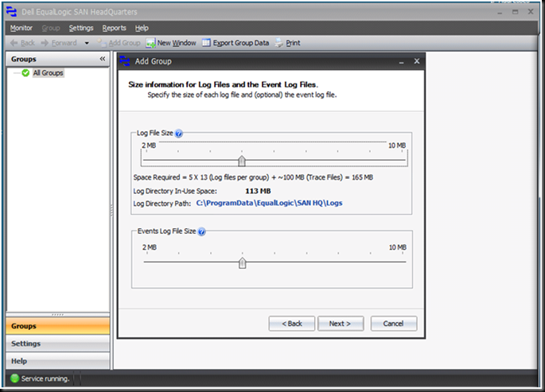
Task: Open the Reports menu
Action: pyautogui.click(x=114, y=28)
